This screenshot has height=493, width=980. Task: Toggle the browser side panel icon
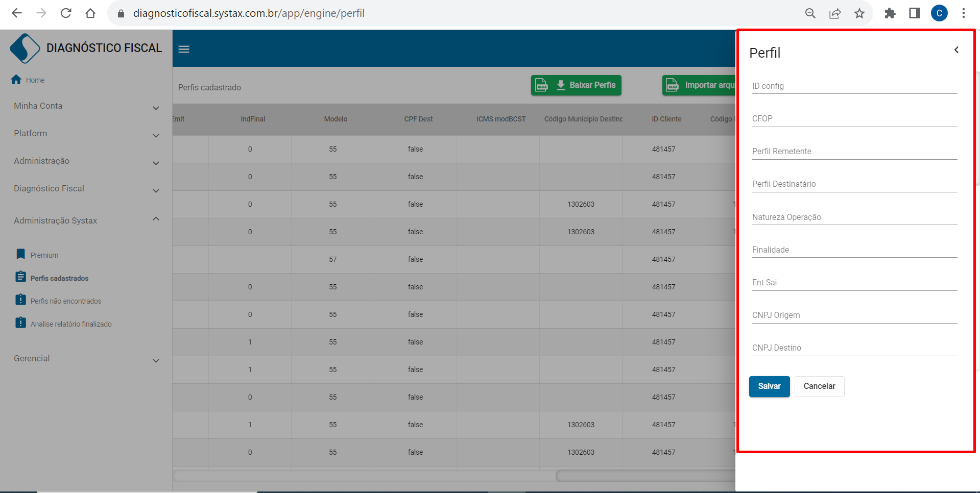pos(915,13)
